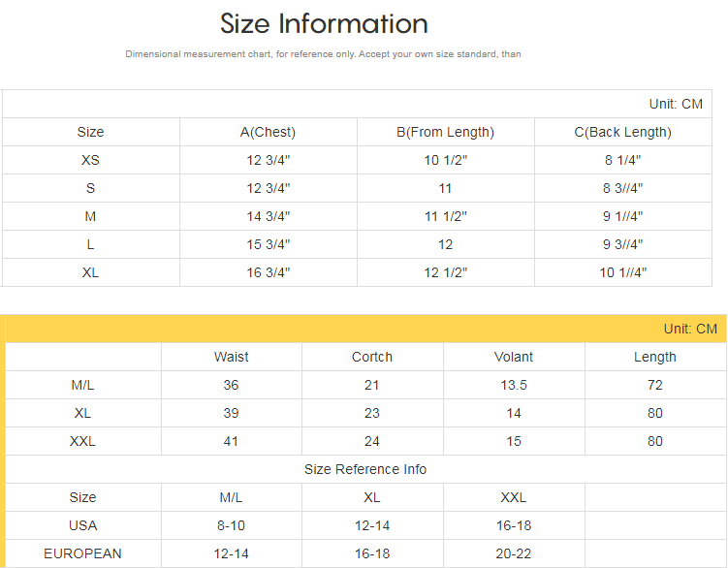This screenshot has width=728, height=568.
Task: Select the 16 3/4" chest value
Action: (268, 272)
